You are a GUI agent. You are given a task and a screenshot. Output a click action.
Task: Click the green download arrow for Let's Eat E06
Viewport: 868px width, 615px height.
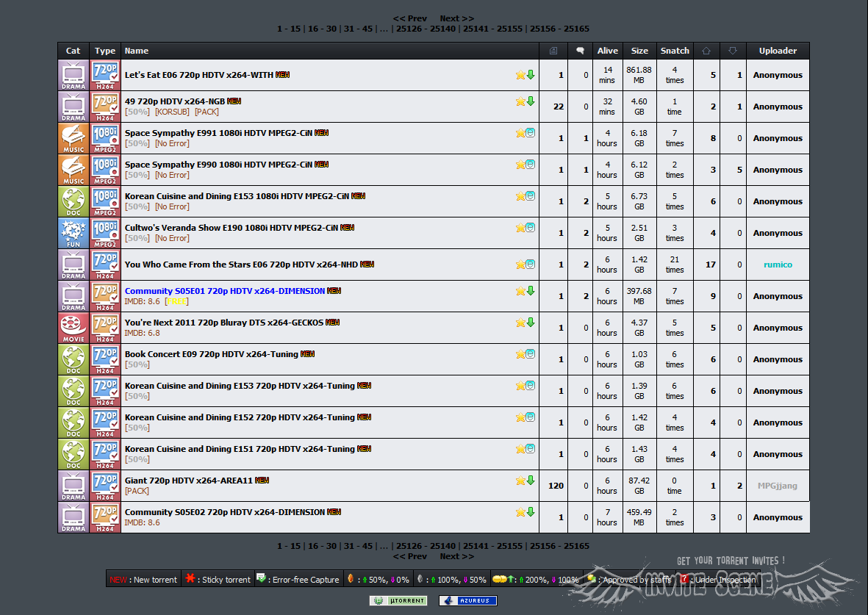pos(531,75)
